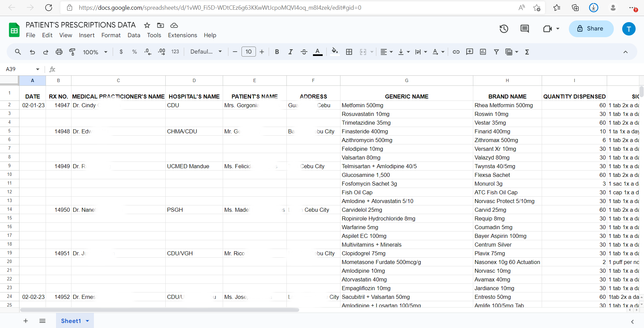This screenshot has width=644, height=328.
Task: Open text wrapping dropdown
Action: click(x=421, y=52)
